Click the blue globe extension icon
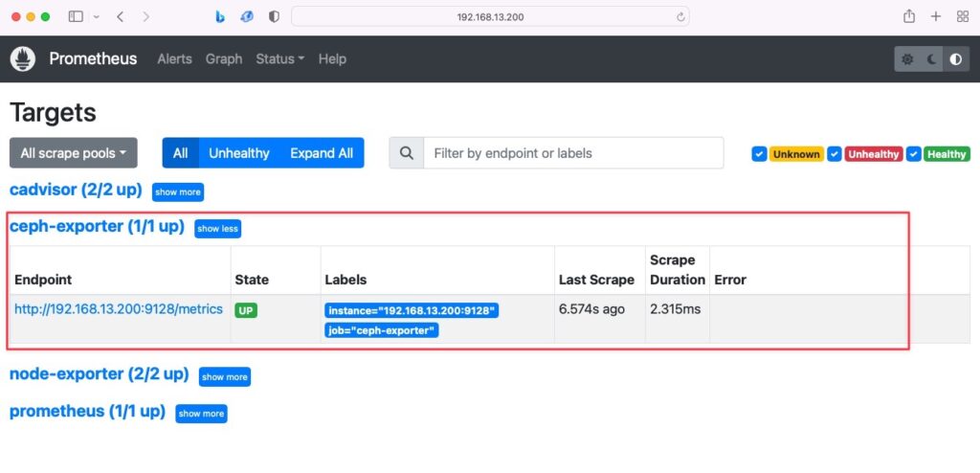Image resolution: width=980 pixels, height=473 pixels. (x=247, y=17)
